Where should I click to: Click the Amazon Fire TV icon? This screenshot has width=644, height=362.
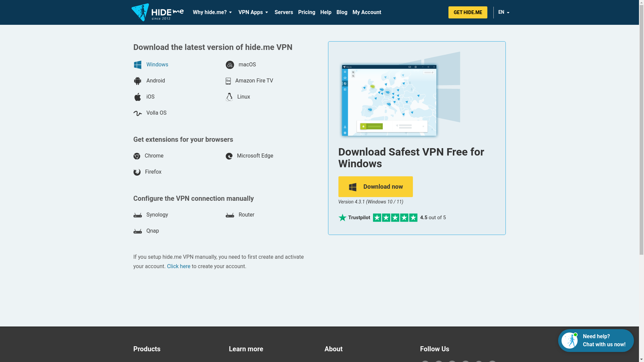[228, 81]
